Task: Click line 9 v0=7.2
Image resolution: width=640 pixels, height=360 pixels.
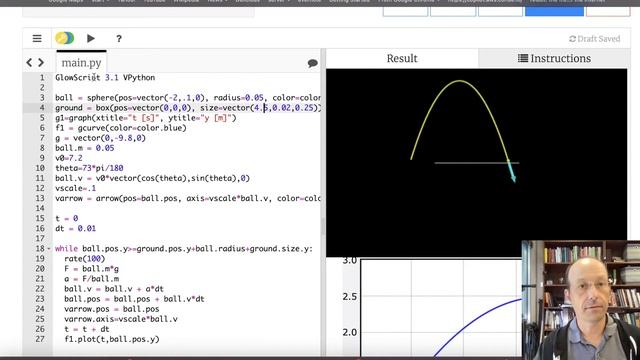Action: tap(69, 158)
